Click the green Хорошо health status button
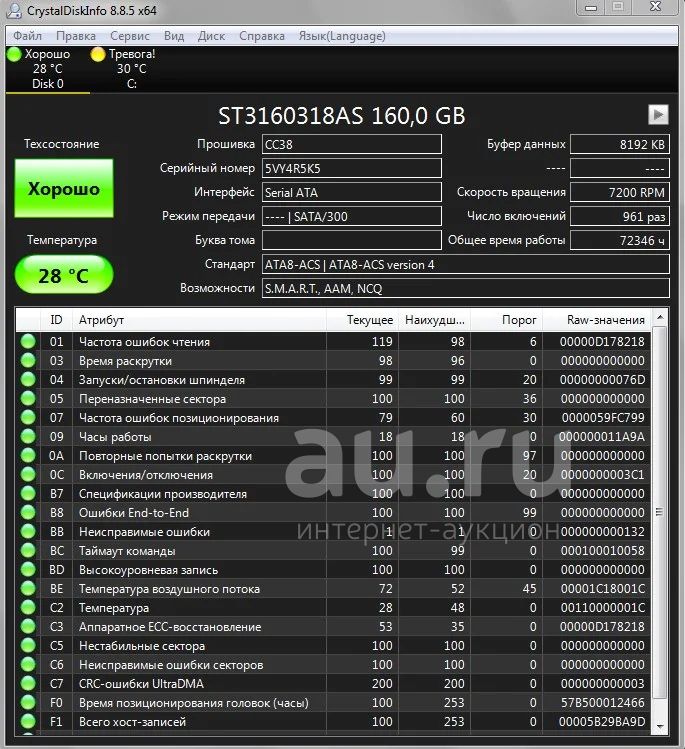Image resolution: width=685 pixels, height=749 pixels. [64, 189]
